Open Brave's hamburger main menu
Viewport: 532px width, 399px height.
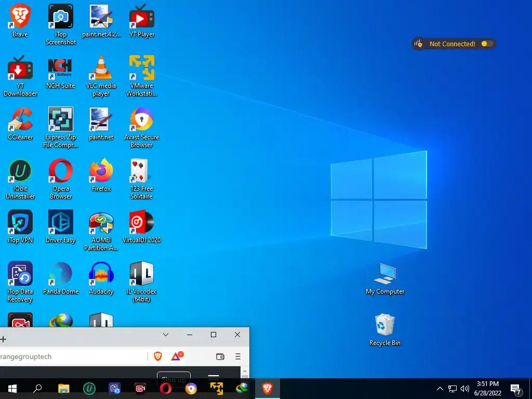tap(238, 356)
